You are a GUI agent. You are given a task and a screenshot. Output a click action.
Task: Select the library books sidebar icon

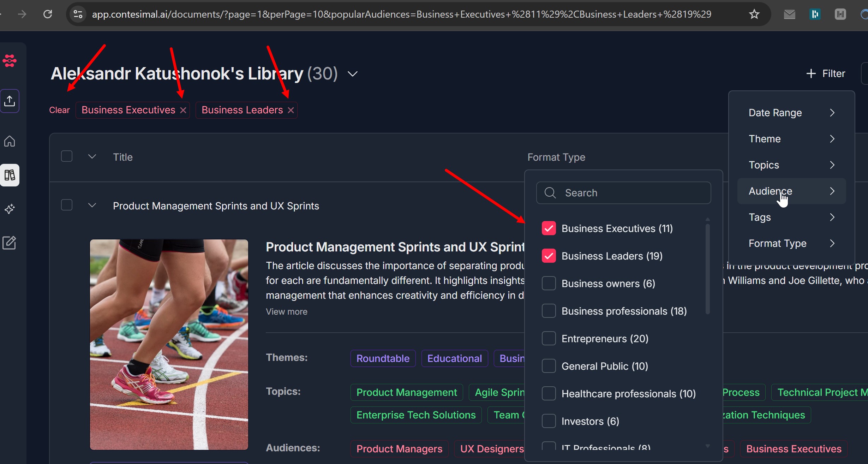click(10, 175)
